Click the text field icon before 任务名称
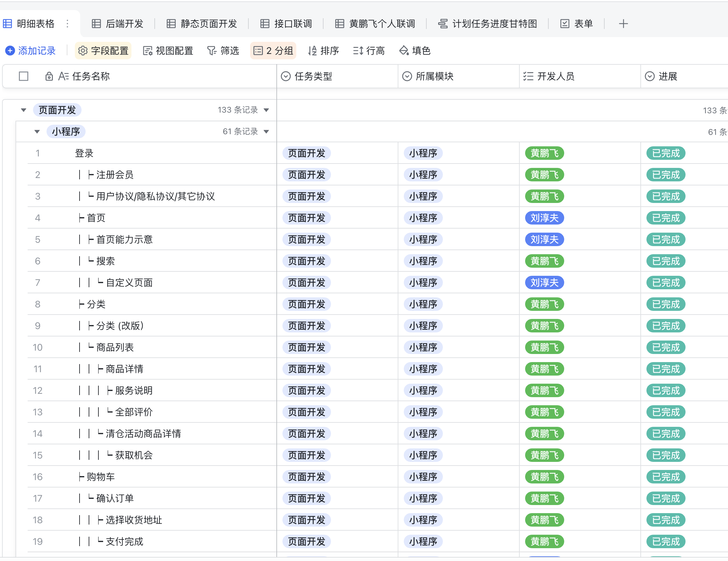This screenshot has width=728, height=561. 63,76
